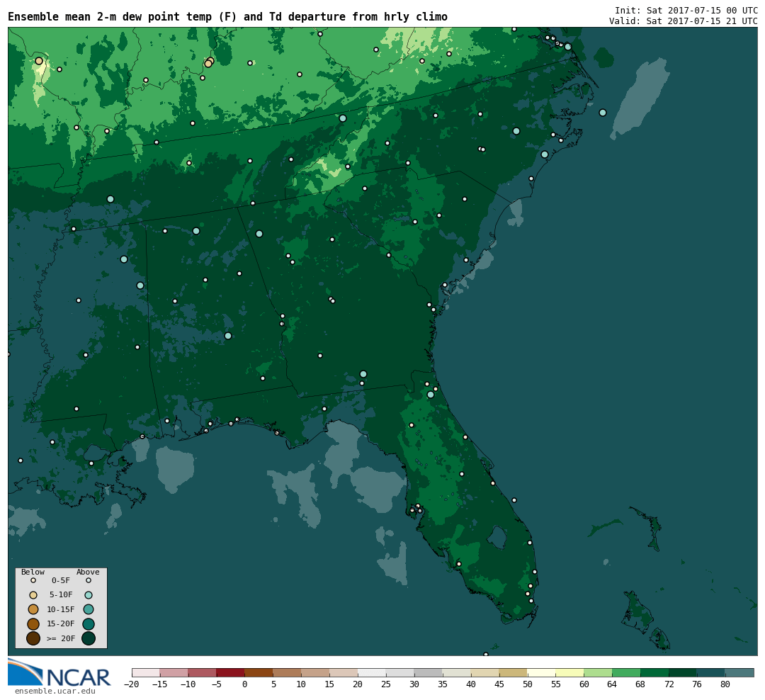Click the '64' colorbar tick label

point(612,684)
